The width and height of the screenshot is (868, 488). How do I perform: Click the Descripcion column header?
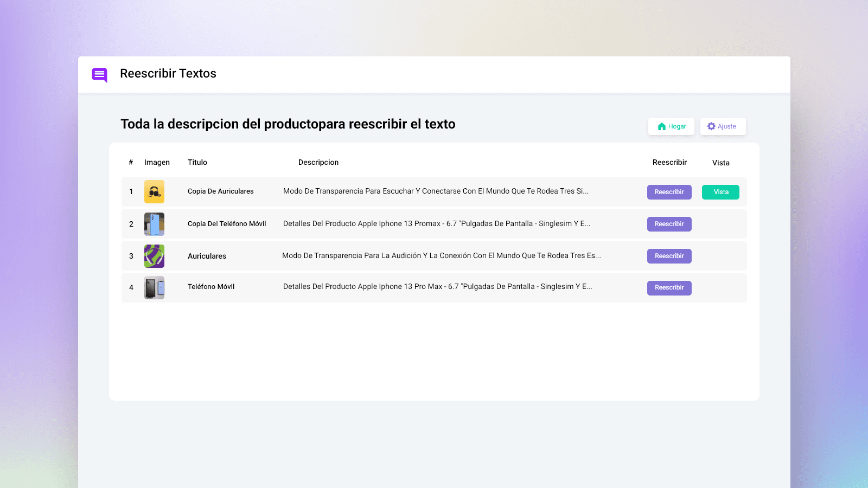coord(318,162)
